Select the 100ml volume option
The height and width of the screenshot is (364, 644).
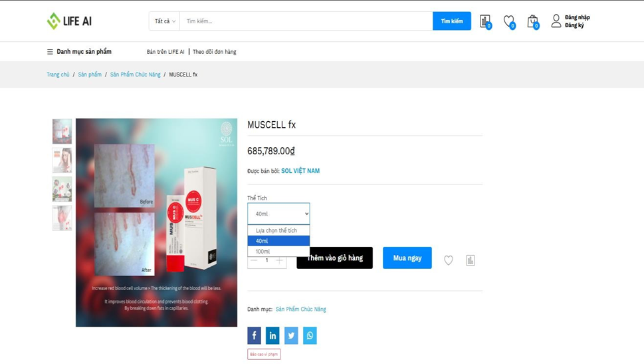[278, 252]
